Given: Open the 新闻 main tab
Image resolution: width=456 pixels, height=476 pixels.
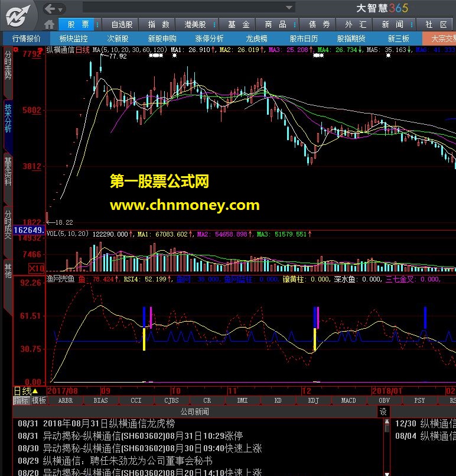Looking at the screenshot, I should coord(392,24).
